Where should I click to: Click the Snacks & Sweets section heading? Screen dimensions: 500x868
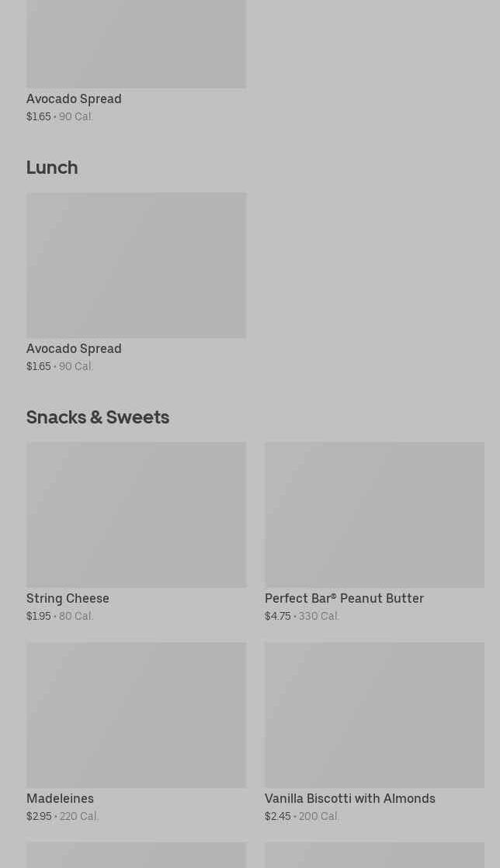click(98, 417)
